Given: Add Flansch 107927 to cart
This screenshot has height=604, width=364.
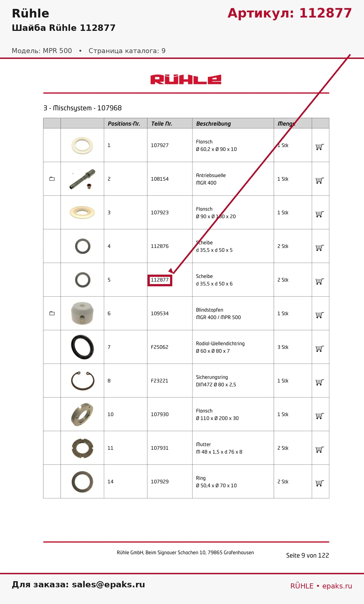Looking at the screenshot, I should tap(320, 147).
